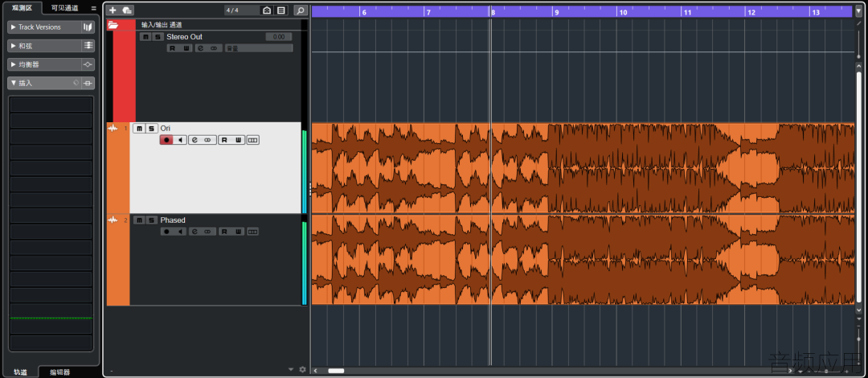Click the equalizer bypass diamond icon
Screen dimensions: 868x378
[x=88, y=64]
